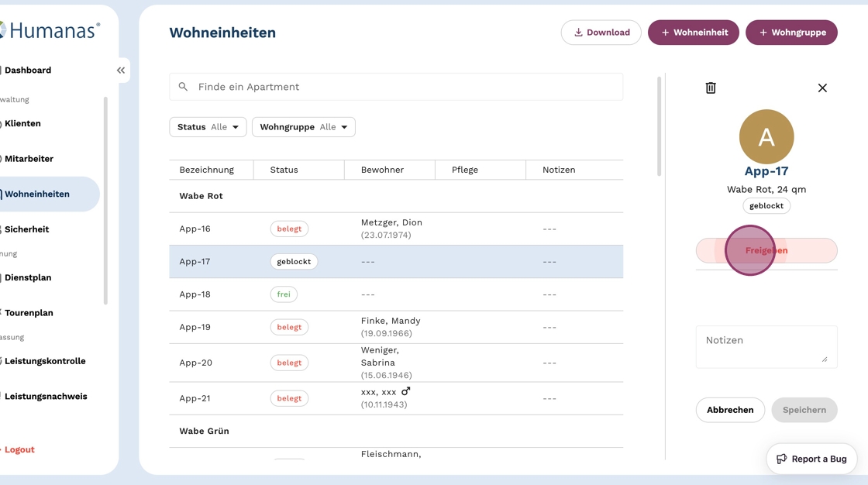
Task: Click the plus icon on Wohngruppe button
Action: [763, 33]
